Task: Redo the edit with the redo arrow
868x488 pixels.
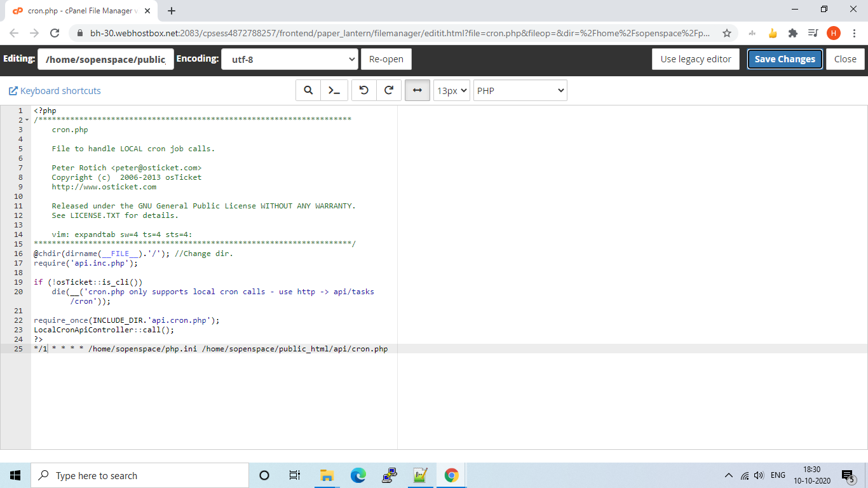Action: click(x=389, y=90)
